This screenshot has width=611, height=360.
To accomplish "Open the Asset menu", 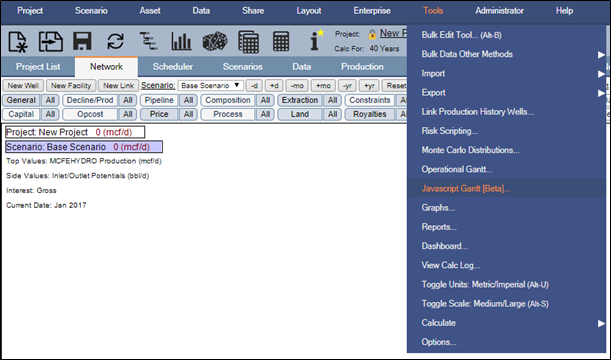I will (150, 11).
